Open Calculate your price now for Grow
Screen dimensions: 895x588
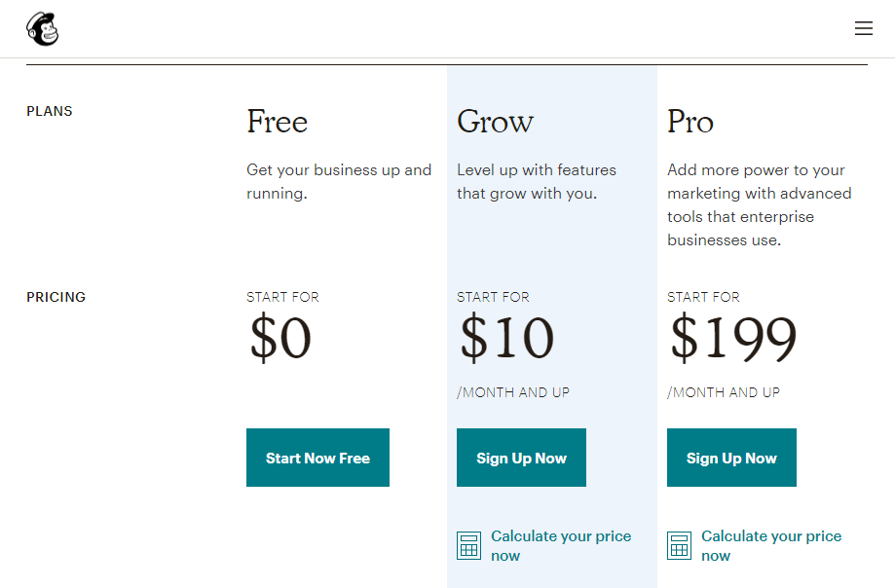[x=561, y=546]
